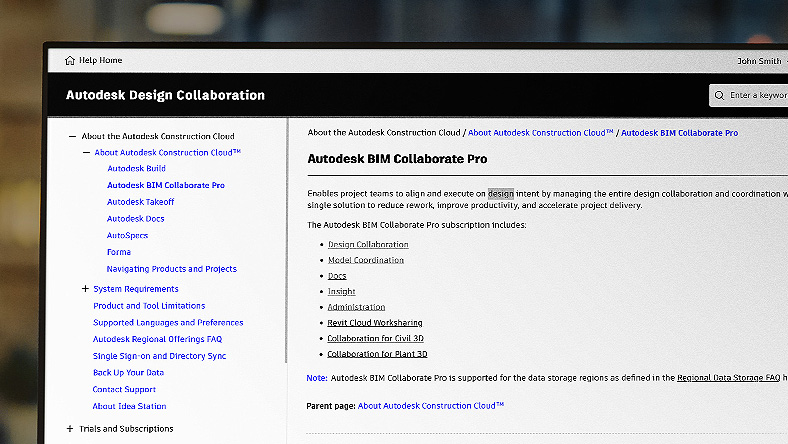Click the search magnifier icon
The image size is (788, 444).
719,96
